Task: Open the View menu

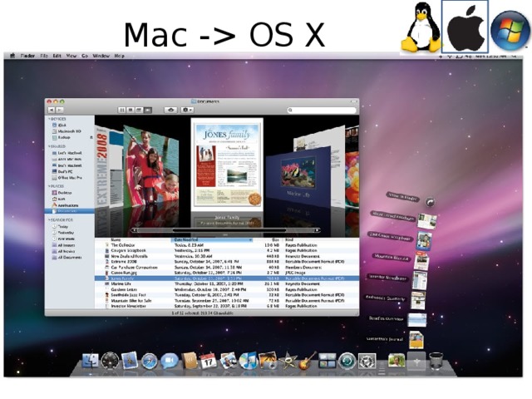Action: tap(71, 56)
